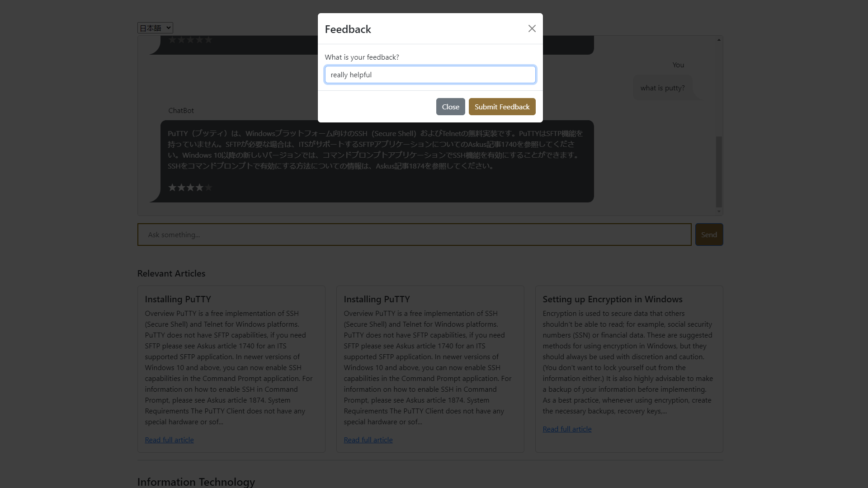The width and height of the screenshot is (868, 488).
Task: Focus the feedback text field
Action: 430,75
